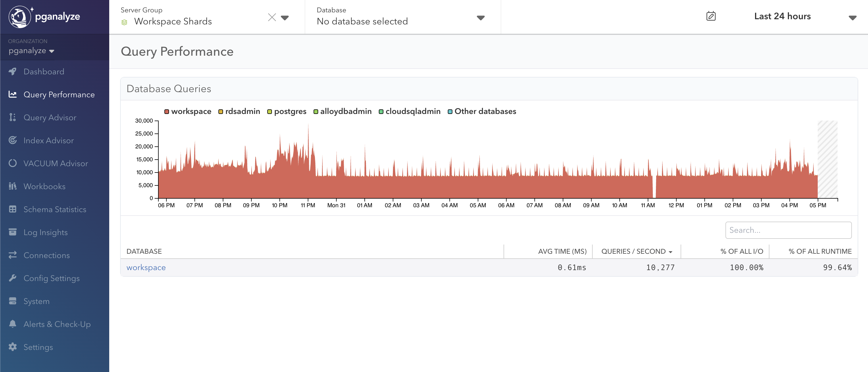Open Dashboard in the sidebar
The image size is (868, 372).
coord(44,71)
